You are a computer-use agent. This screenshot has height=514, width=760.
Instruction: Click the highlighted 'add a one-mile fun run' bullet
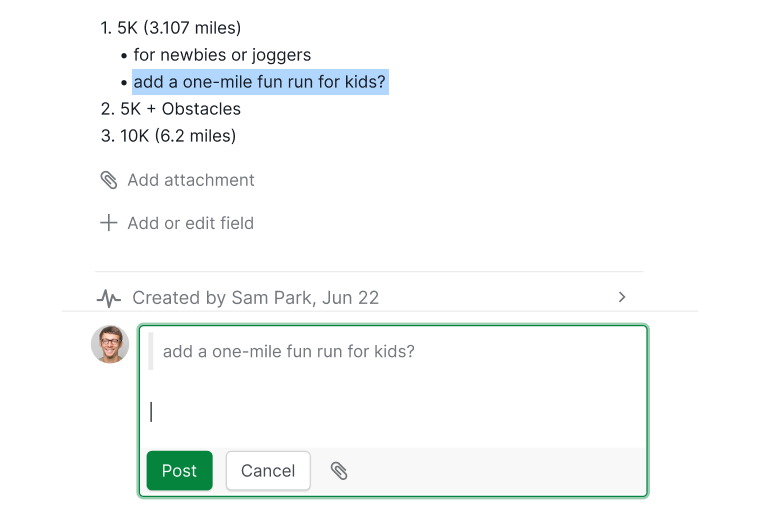coord(259,82)
